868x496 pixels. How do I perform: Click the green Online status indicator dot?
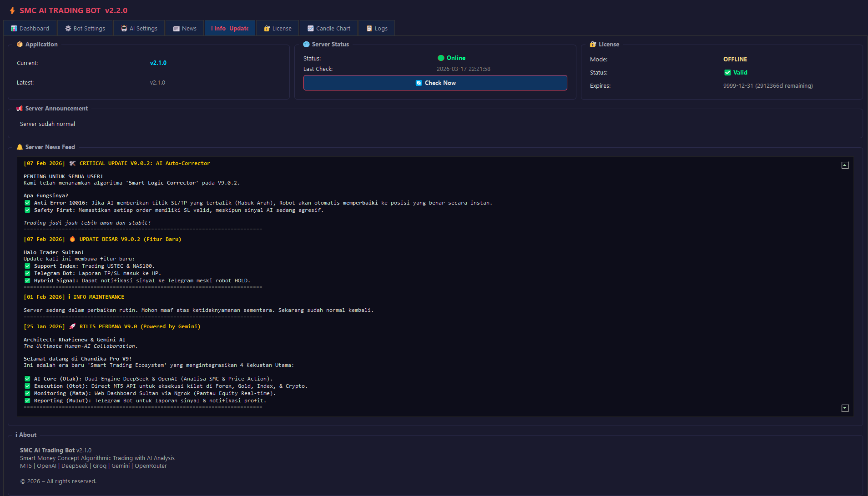440,58
